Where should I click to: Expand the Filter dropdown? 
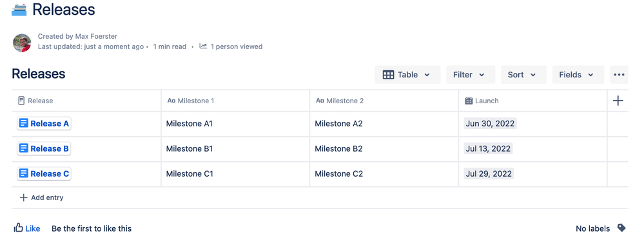[x=471, y=75]
